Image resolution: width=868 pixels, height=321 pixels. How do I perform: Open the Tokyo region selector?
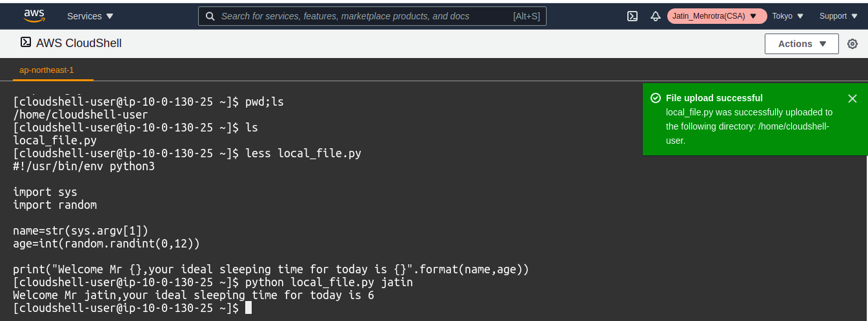(788, 16)
